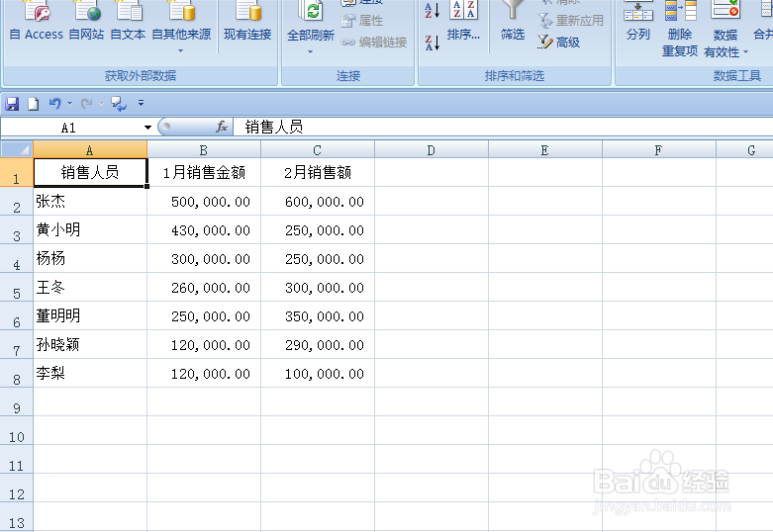Expand the 数据有效性 dropdown arrow

[x=745, y=51]
